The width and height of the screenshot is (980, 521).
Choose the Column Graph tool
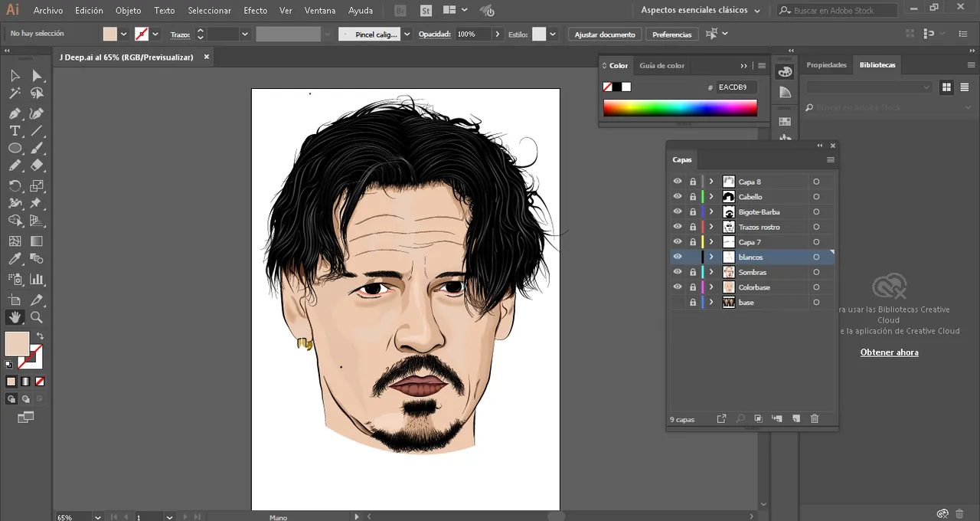click(37, 280)
